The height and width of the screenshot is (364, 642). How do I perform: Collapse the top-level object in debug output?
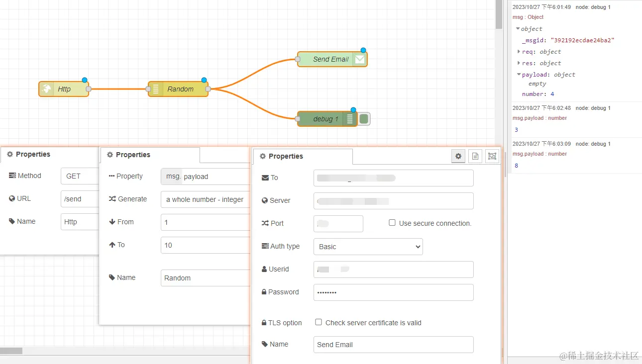pos(518,29)
